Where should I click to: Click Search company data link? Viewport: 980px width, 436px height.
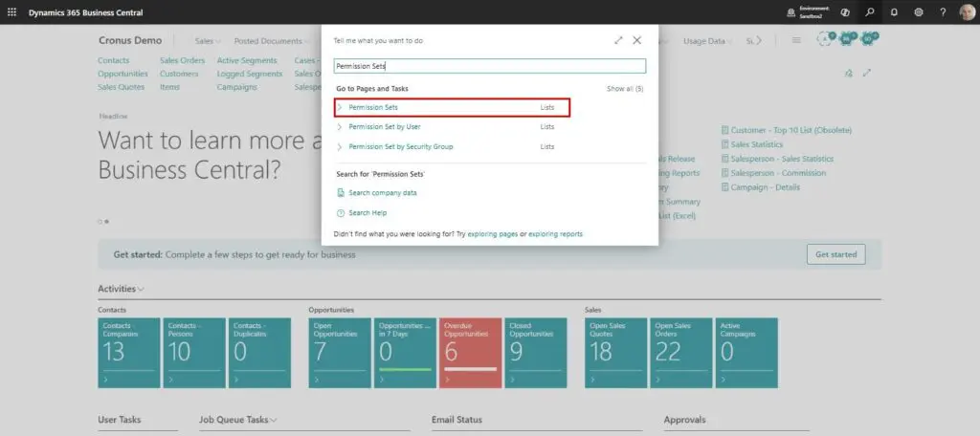tap(383, 193)
